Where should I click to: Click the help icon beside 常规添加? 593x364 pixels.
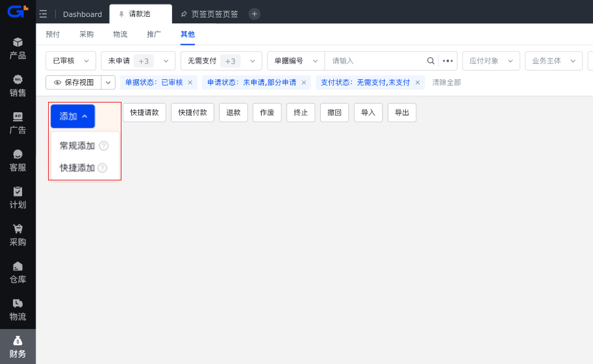tap(104, 146)
